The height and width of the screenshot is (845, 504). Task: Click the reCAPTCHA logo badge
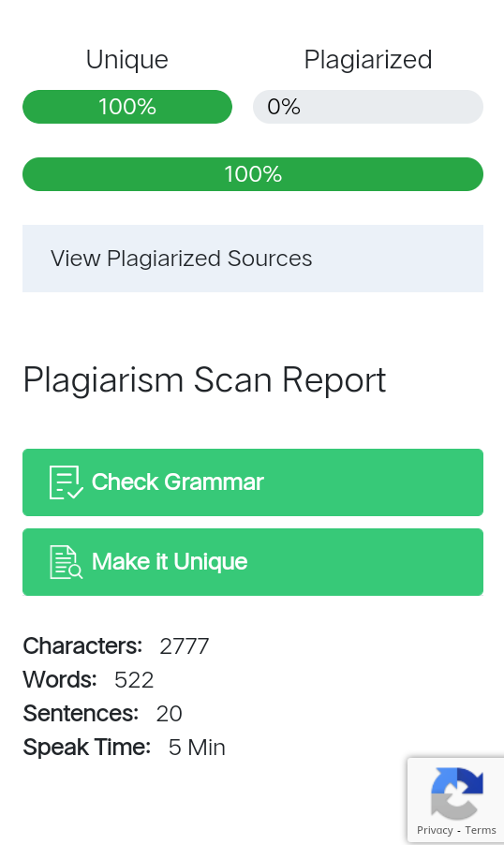point(457,793)
